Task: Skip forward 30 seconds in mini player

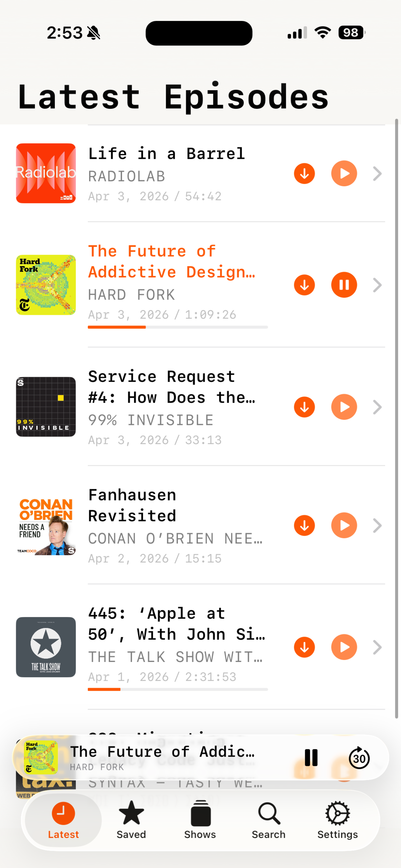Action: [x=359, y=758]
